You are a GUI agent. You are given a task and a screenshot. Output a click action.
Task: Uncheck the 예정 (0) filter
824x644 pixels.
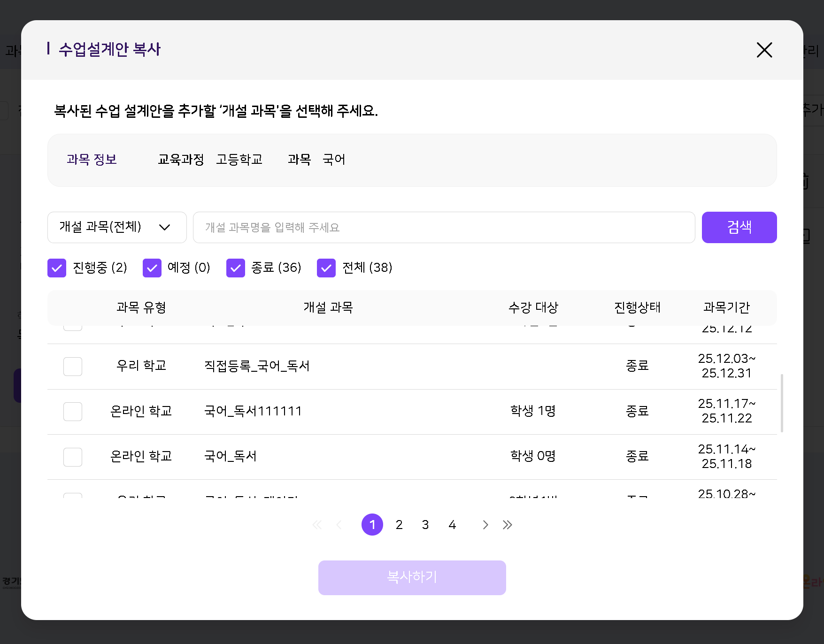(x=152, y=268)
